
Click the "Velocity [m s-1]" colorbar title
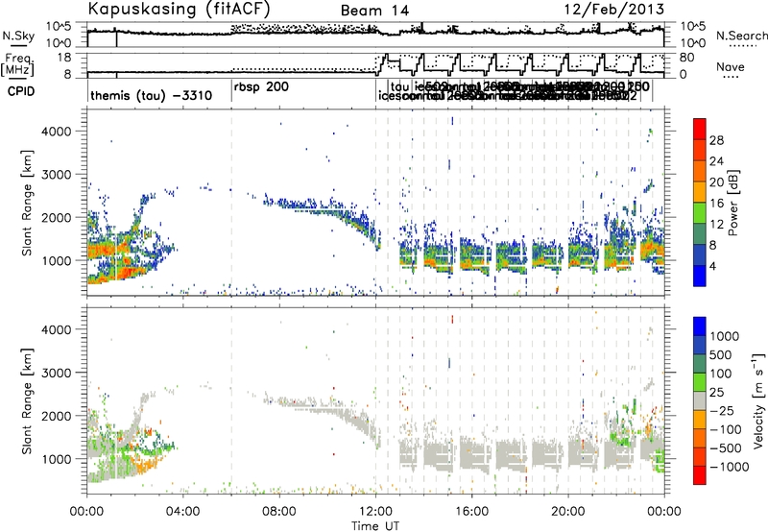(x=758, y=400)
